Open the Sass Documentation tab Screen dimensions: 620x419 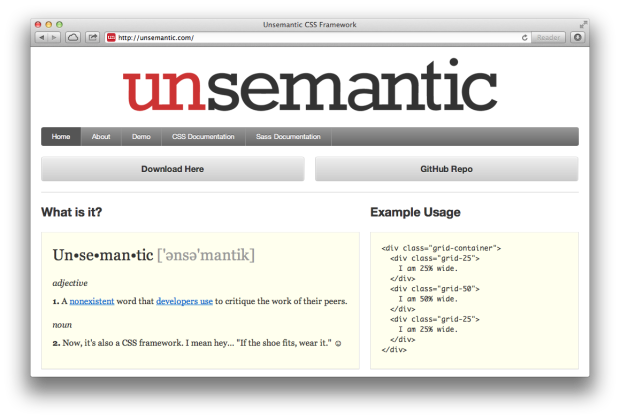pyautogui.click(x=288, y=136)
